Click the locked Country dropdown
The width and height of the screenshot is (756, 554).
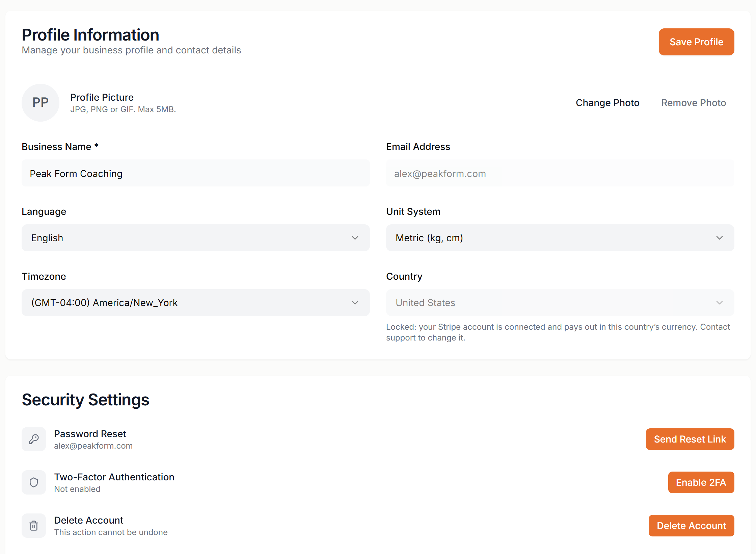(560, 303)
